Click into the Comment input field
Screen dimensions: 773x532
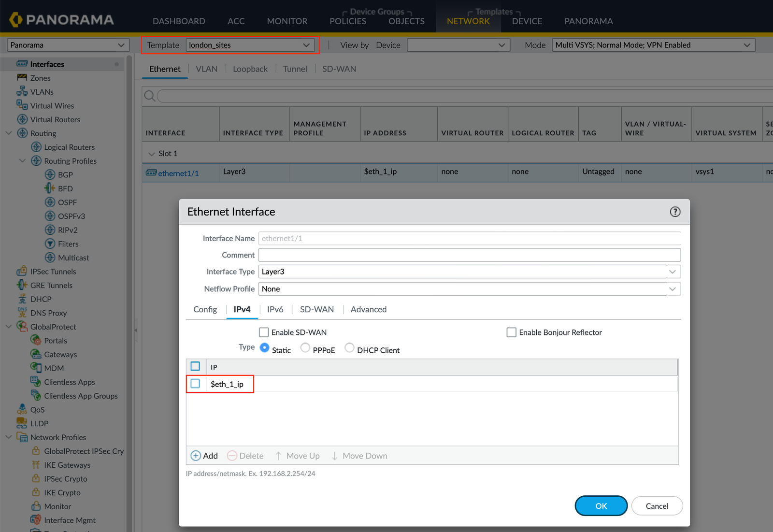click(469, 255)
